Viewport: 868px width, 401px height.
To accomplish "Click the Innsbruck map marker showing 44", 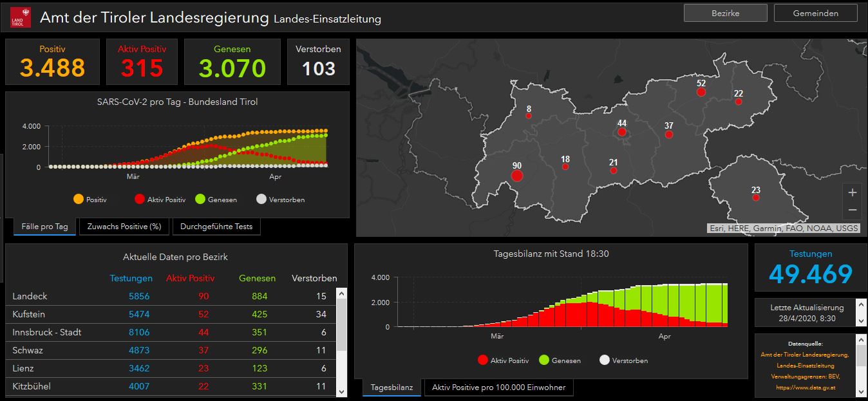I will pyautogui.click(x=622, y=132).
